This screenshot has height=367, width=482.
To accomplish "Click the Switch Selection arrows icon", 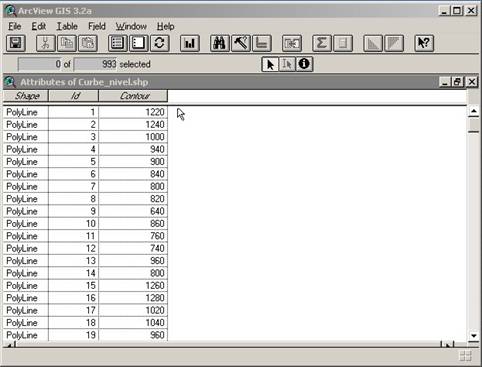I will tap(159, 43).
